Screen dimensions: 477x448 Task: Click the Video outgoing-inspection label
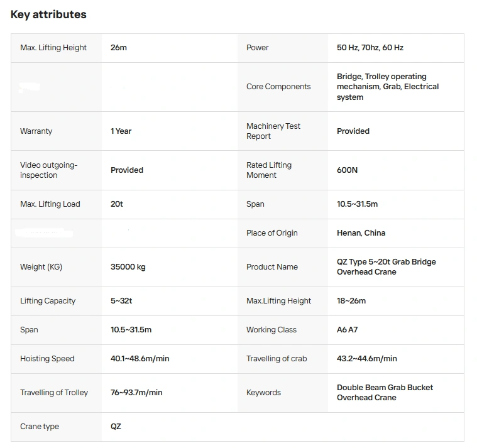tap(48, 170)
